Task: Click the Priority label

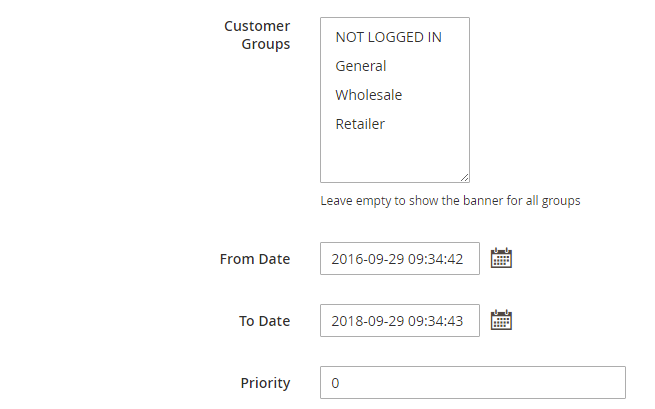Action: [x=265, y=383]
